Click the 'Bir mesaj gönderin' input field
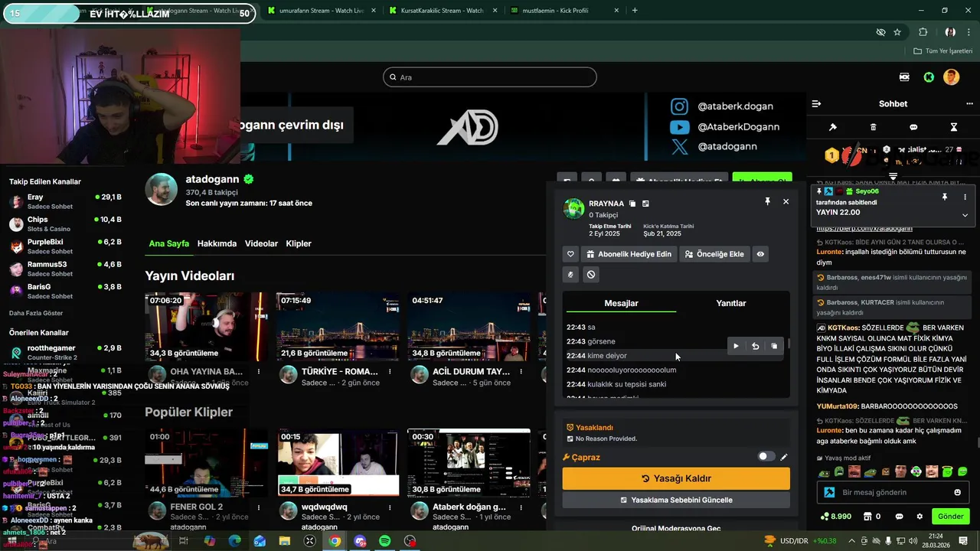Viewport: 980px width, 551px height. tap(893, 492)
